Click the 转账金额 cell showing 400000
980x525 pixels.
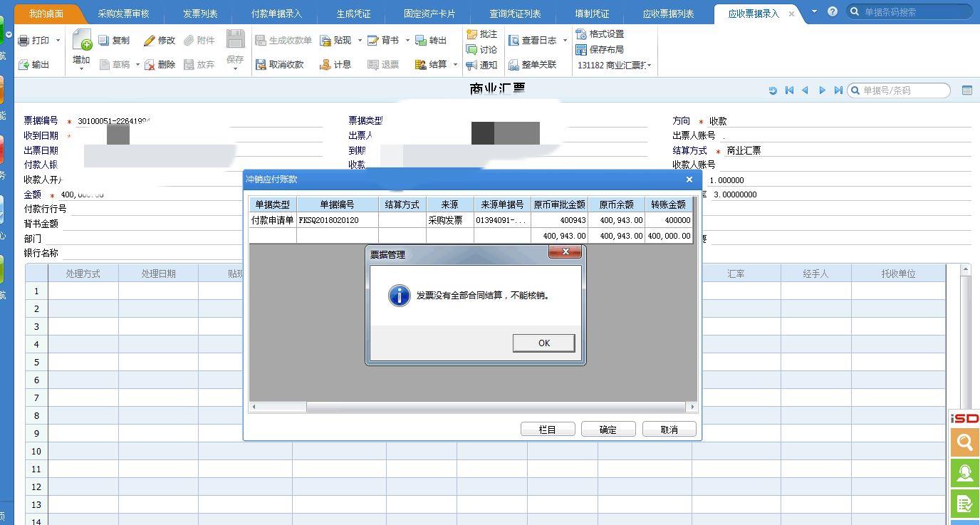(669, 220)
